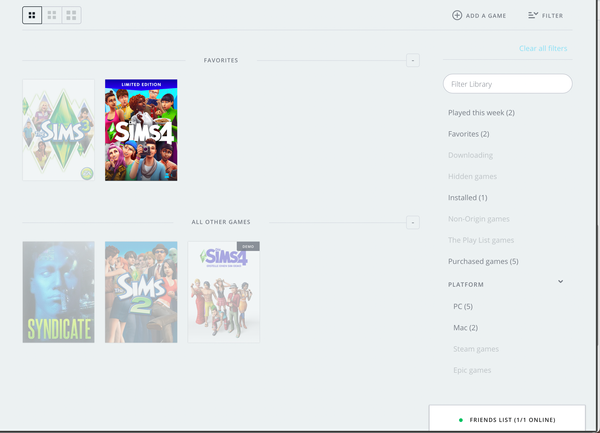This screenshot has height=433, width=600.
Task: Filter by Installed games
Action: (x=468, y=198)
